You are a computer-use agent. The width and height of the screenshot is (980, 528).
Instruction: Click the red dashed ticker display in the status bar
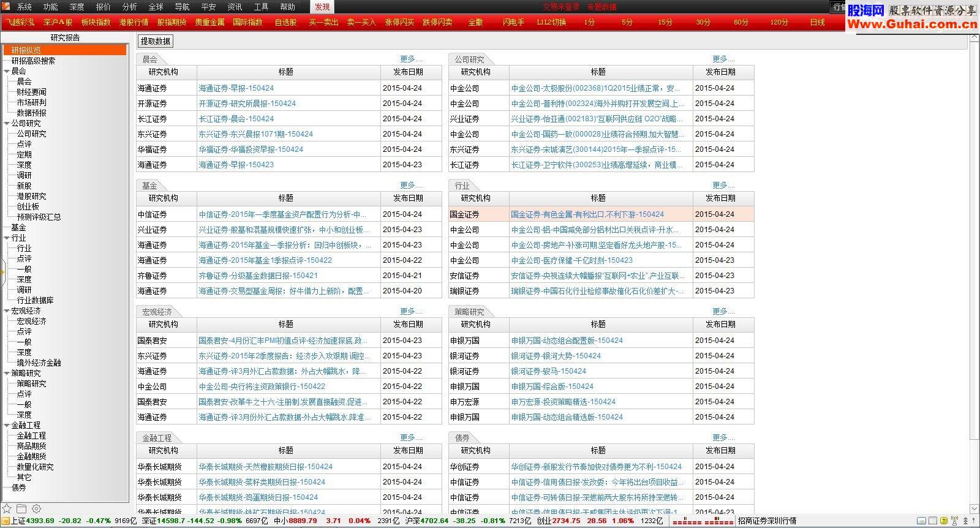(703, 521)
